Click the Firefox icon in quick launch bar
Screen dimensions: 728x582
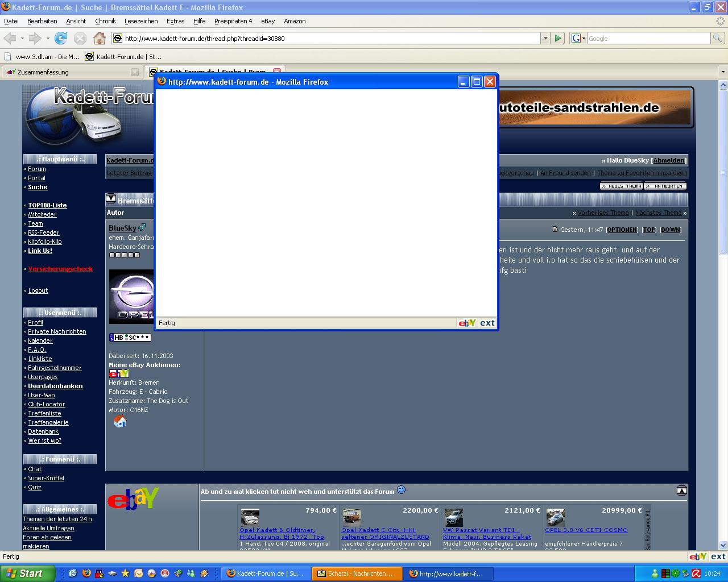(86, 573)
